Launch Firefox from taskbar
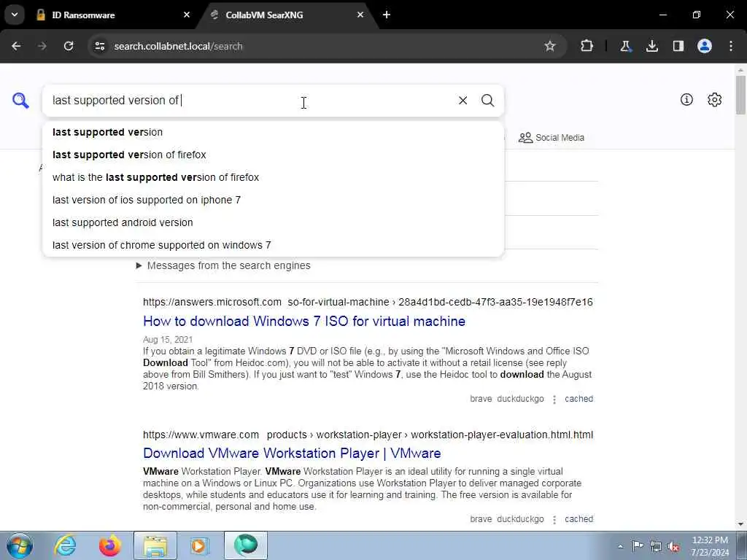This screenshot has height=560, width=747. [x=109, y=545]
